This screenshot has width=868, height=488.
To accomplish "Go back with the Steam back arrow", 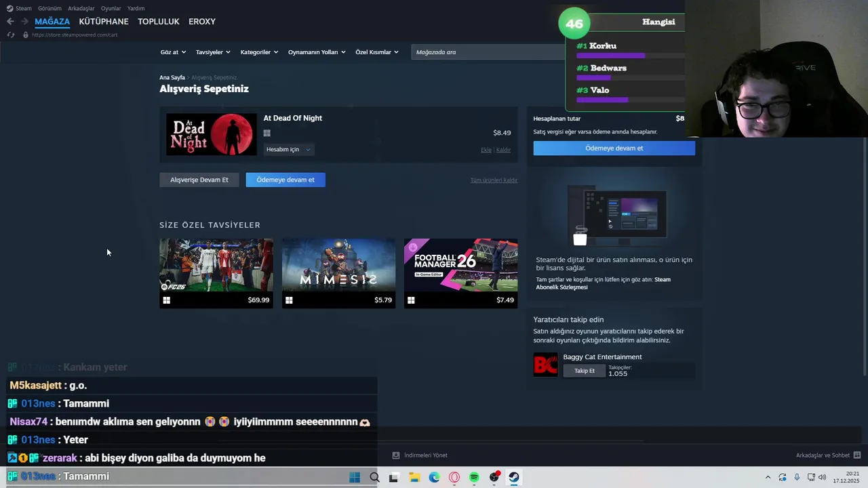I will point(10,22).
